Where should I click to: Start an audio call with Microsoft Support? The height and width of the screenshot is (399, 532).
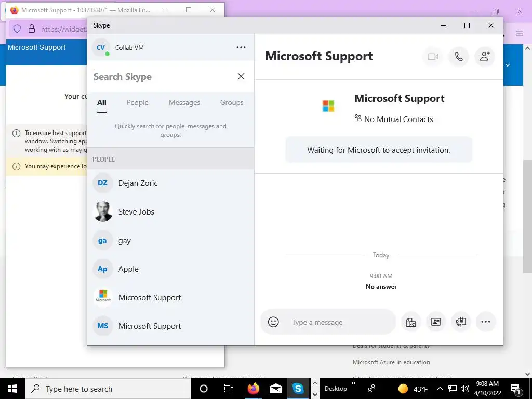coord(459,57)
